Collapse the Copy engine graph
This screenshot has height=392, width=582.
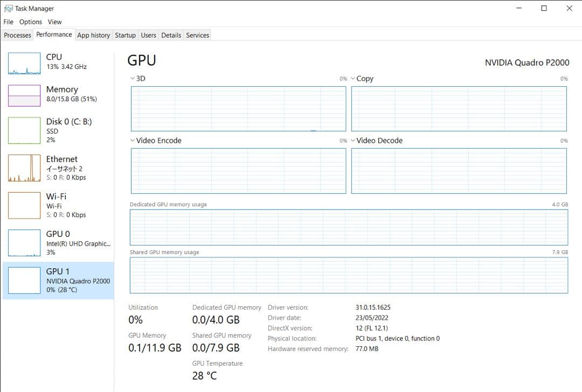(x=353, y=78)
